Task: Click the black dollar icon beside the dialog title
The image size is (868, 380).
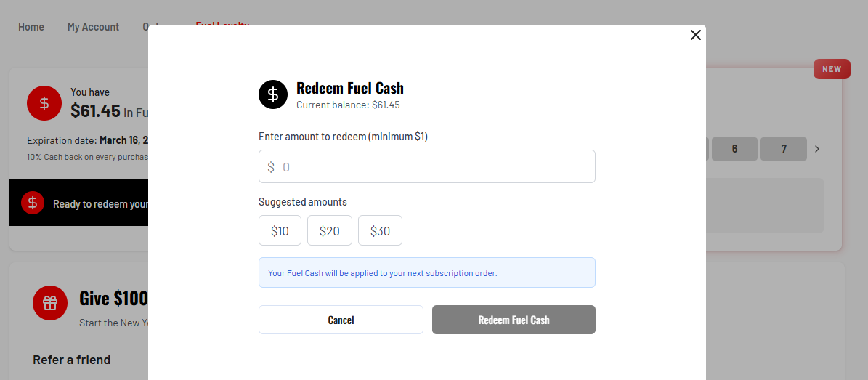Action: pos(273,94)
